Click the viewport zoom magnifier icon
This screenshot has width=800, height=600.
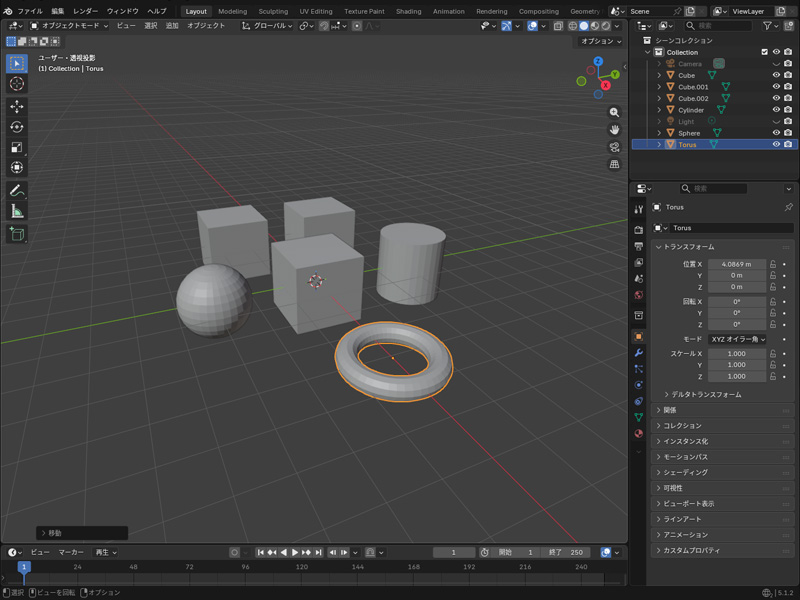[x=614, y=112]
